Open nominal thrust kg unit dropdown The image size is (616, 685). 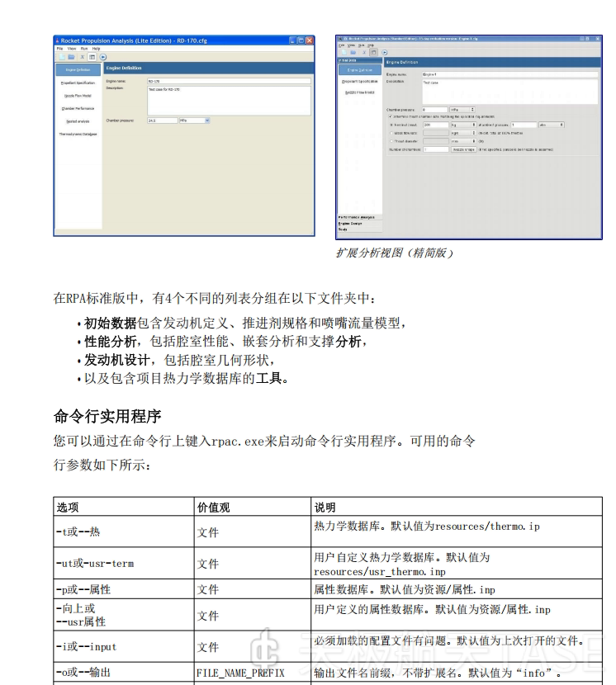464,125
